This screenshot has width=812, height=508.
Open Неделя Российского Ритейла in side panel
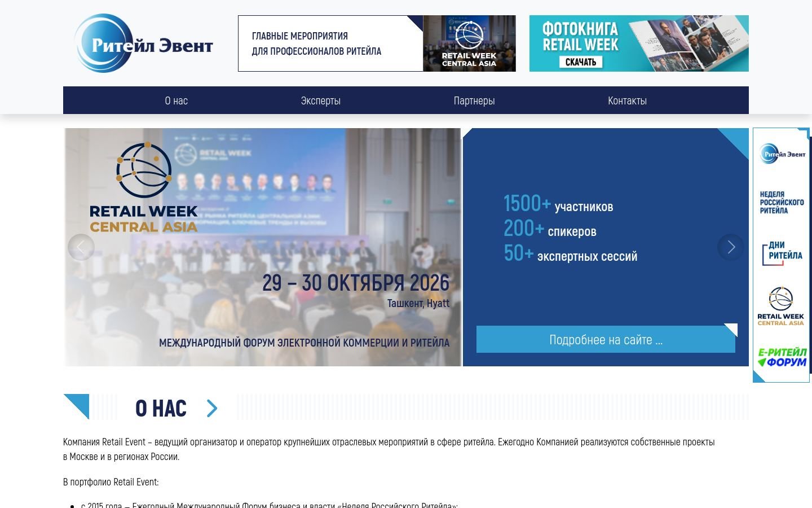click(782, 203)
